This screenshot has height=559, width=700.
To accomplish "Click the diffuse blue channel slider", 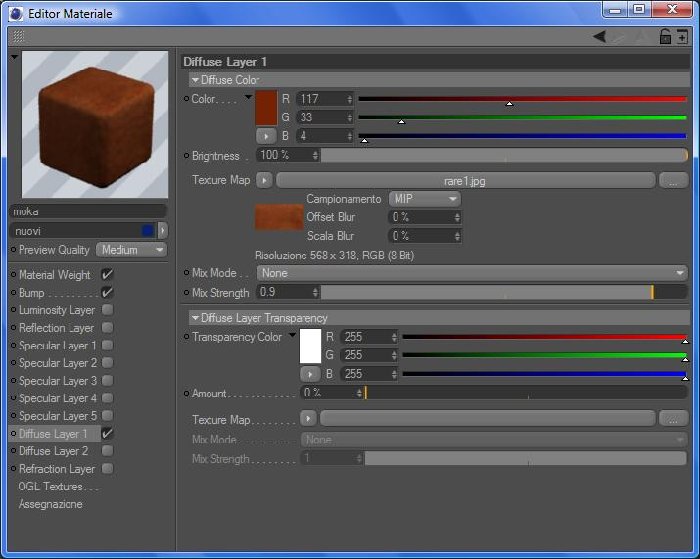I will pyautogui.click(x=522, y=136).
